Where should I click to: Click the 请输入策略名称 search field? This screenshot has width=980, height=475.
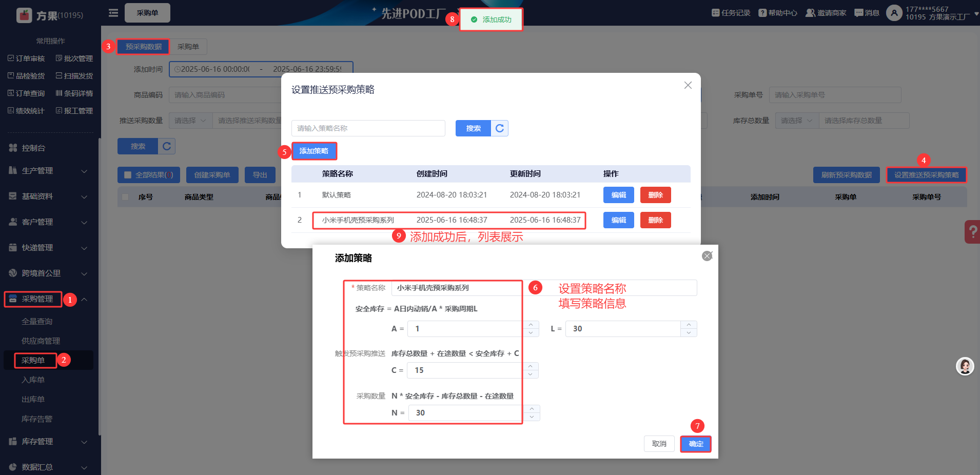pos(368,128)
